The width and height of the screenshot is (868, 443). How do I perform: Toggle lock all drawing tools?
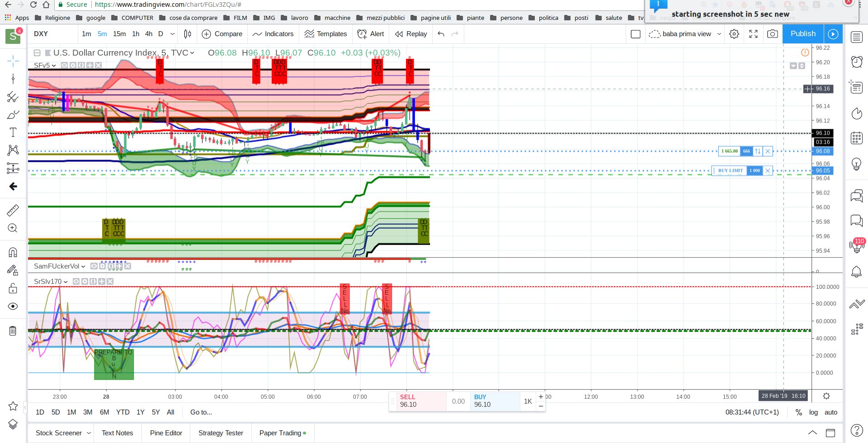(13, 288)
